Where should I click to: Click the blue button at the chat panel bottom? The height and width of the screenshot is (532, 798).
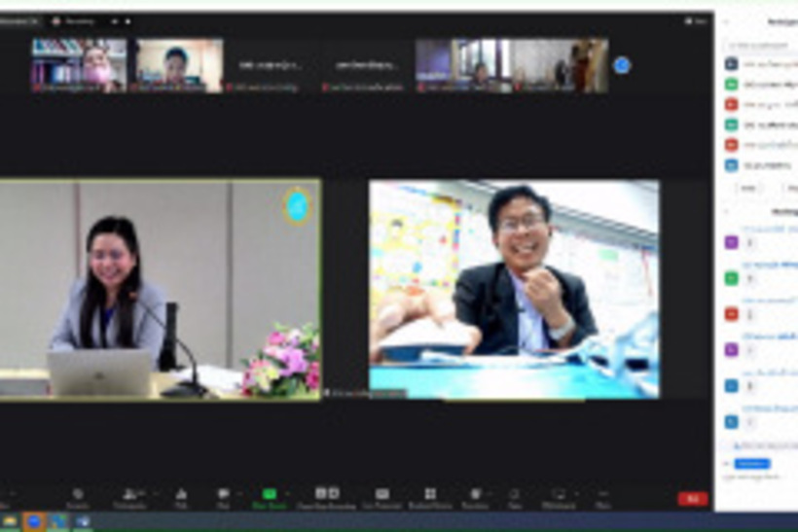(752, 464)
